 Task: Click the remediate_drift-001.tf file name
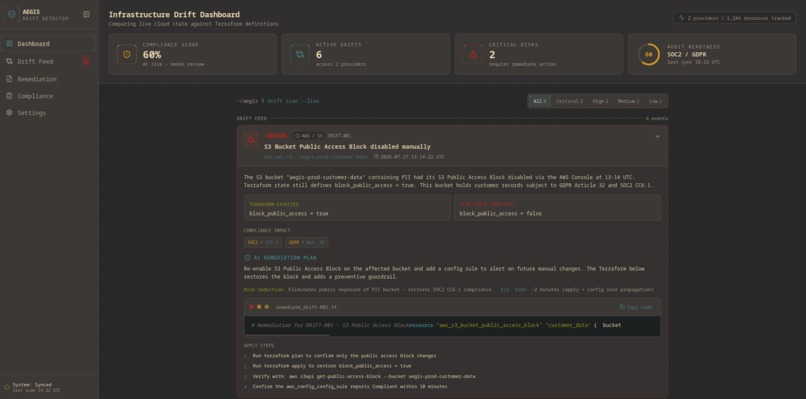click(306, 307)
